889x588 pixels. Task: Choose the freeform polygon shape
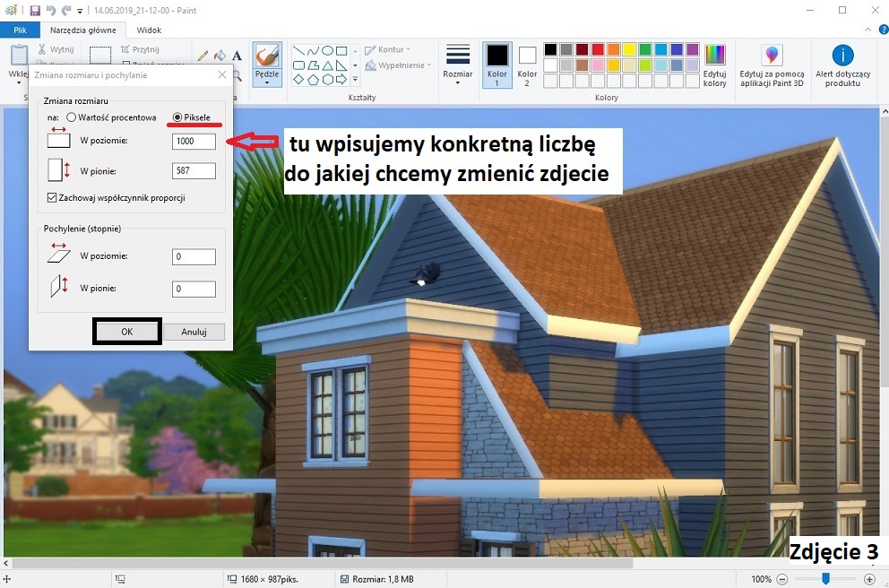pos(313,65)
